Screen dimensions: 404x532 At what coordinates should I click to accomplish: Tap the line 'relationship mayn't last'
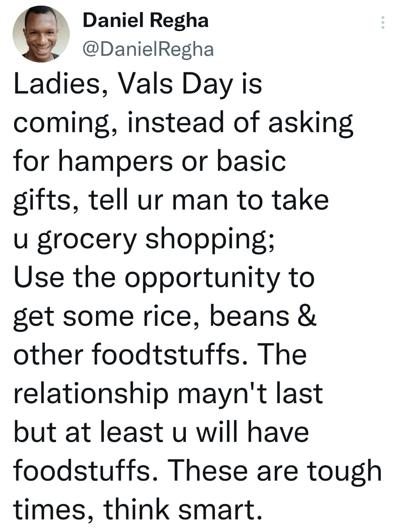click(168, 394)
